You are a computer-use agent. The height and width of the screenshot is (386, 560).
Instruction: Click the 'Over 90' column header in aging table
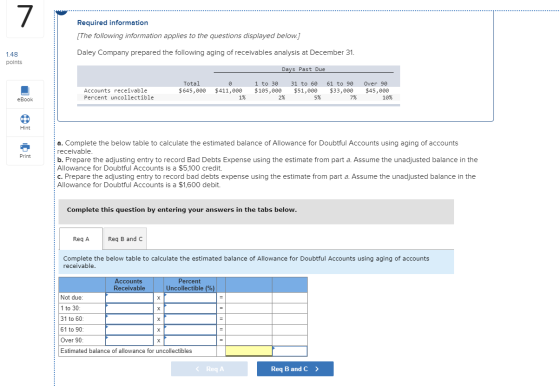375,84
